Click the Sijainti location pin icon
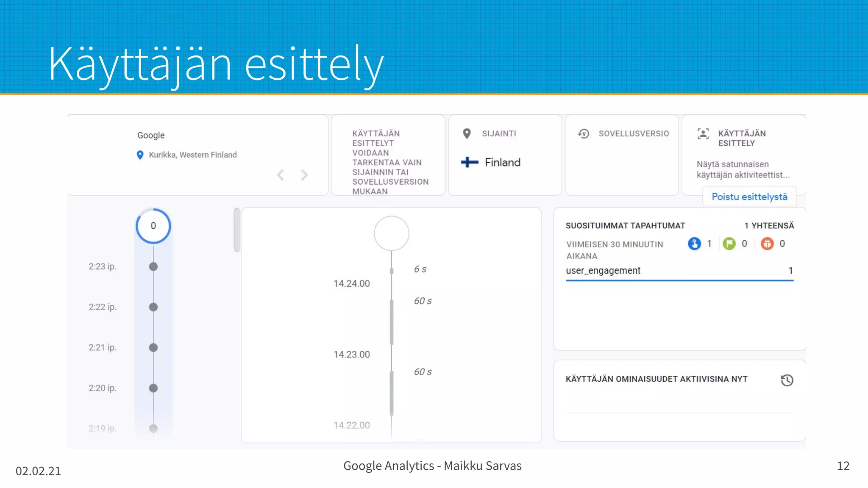868x488 pixels. tap(467, 134)
